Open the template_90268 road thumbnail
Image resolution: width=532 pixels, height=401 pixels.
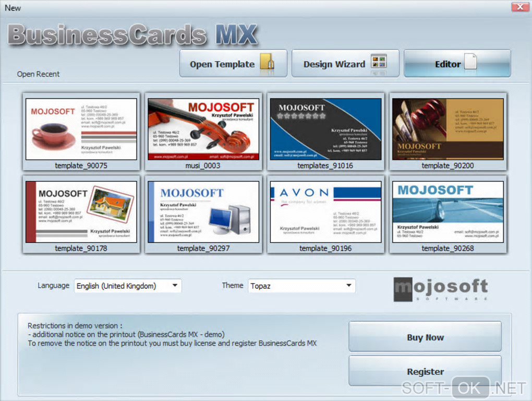[x=448, y=212]
